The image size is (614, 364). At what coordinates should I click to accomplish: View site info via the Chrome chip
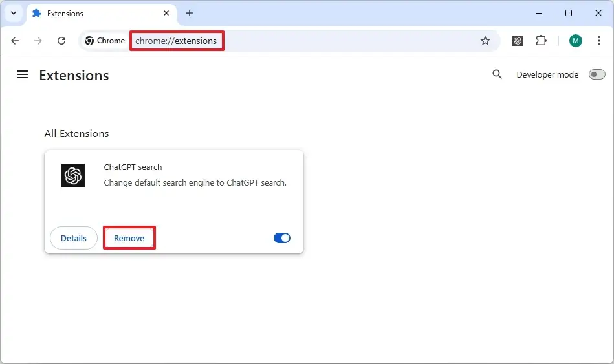click(x=105, y=41)
